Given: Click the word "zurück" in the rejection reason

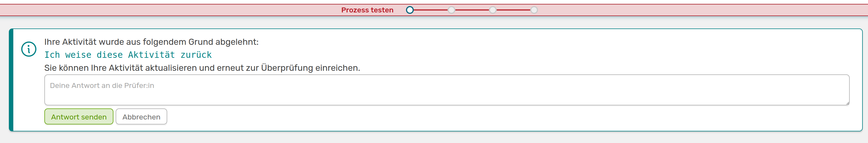Looking at the screenshot, I should pos(196,55).
